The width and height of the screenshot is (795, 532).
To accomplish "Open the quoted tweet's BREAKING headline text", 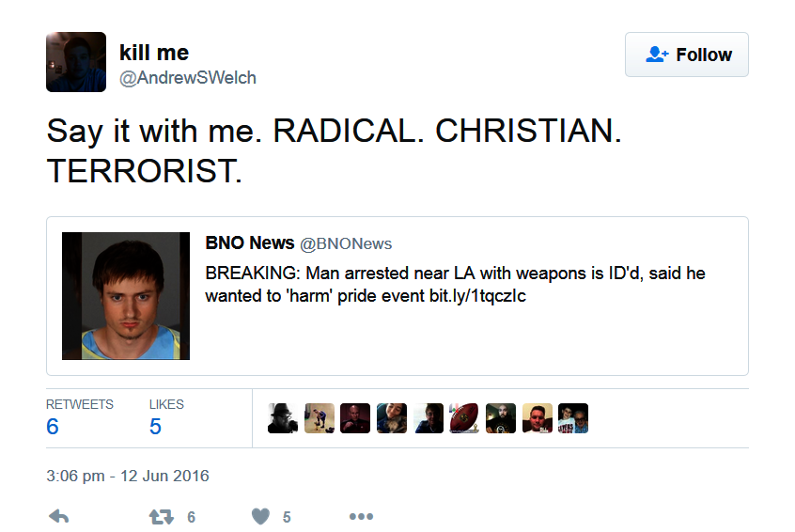I will click(x=455, y=284).
